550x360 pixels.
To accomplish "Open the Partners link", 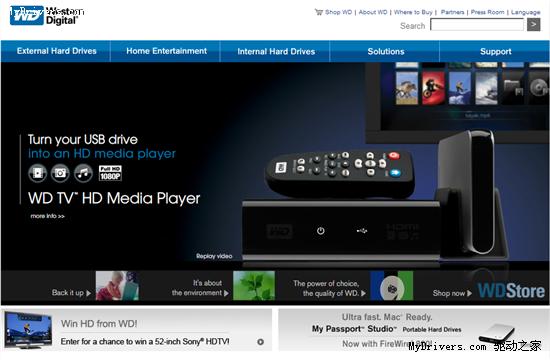I will click(452, 12).
